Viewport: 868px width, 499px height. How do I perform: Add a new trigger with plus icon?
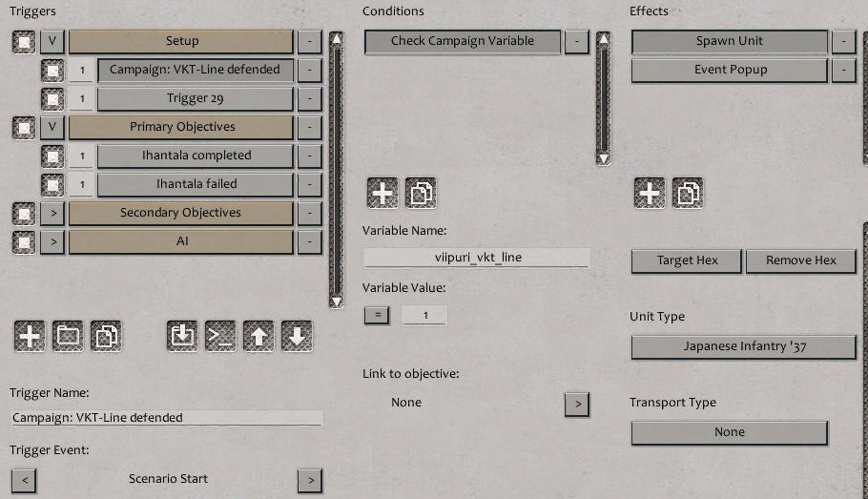pos(30,336)
